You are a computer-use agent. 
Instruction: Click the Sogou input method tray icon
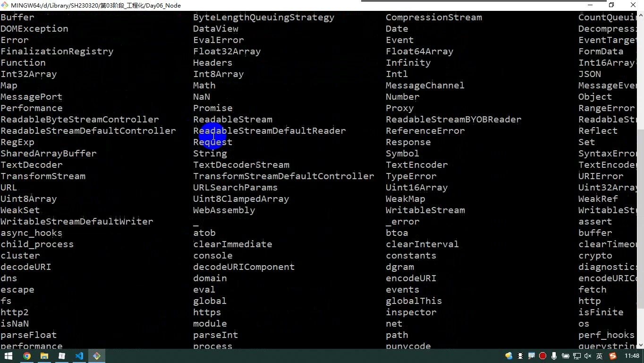pos(613,356)
